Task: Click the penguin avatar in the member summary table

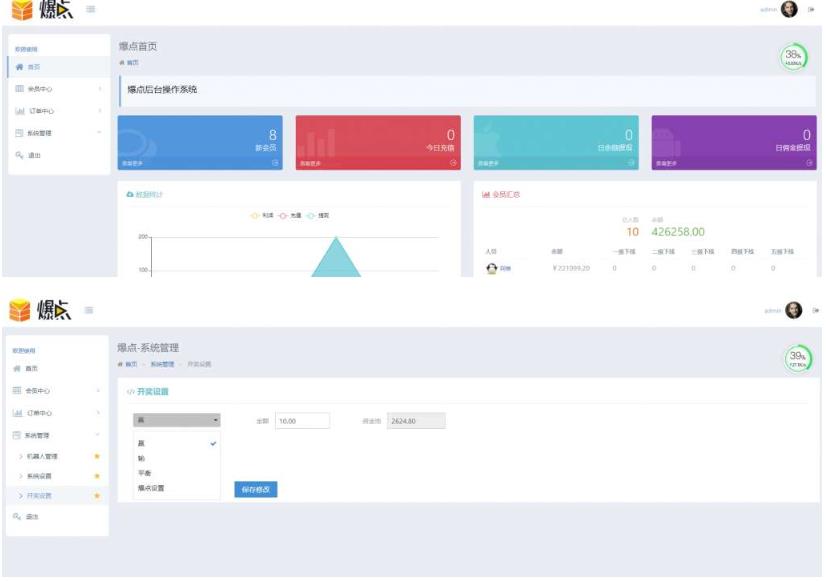Action: point(491,269)
